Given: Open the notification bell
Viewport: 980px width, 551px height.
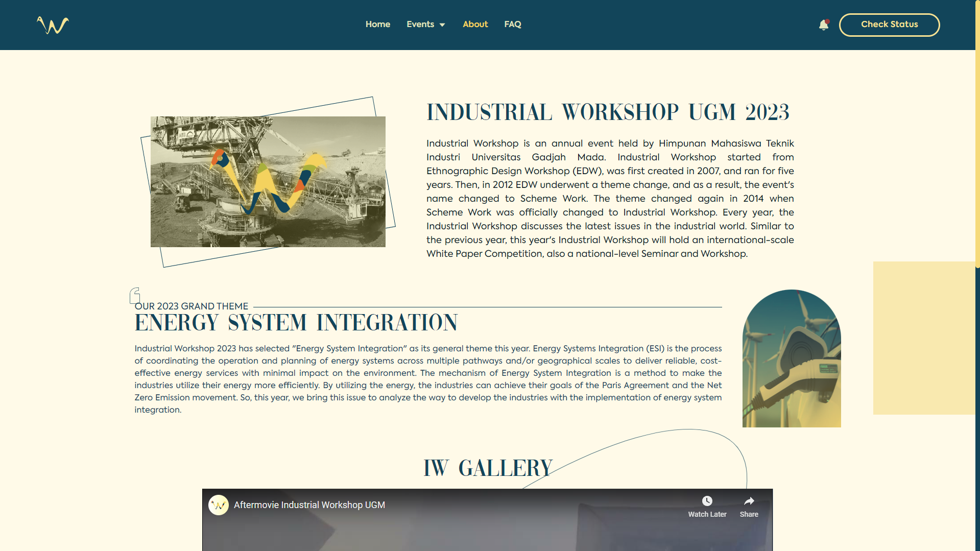Looking at the screenshot, I should coord(823,25).
